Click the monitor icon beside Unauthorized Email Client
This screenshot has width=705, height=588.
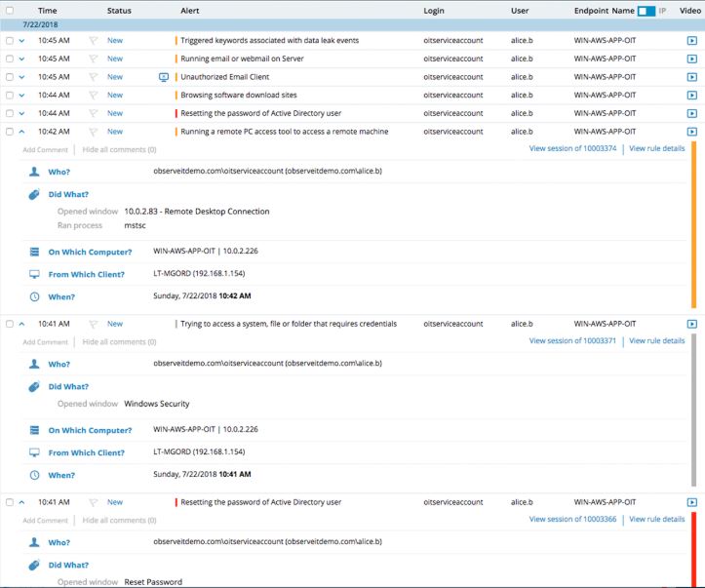tap(164, 77)
